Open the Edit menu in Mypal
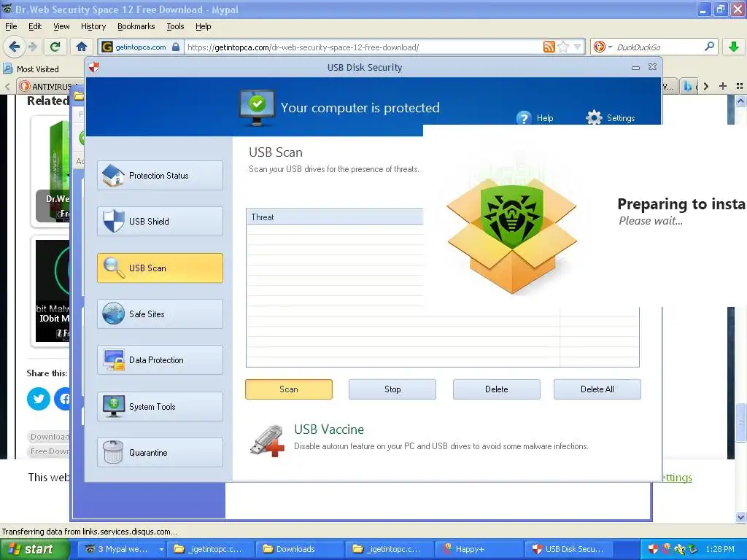 [35, 26]
